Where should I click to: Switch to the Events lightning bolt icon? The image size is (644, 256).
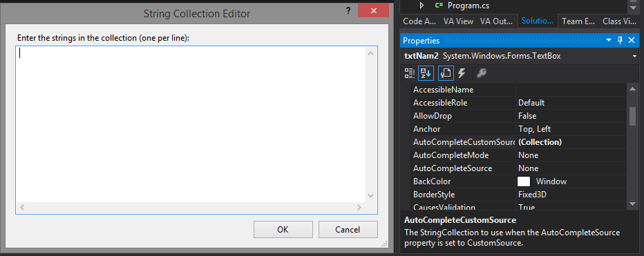pyautogui.click(x=462, y=73)
